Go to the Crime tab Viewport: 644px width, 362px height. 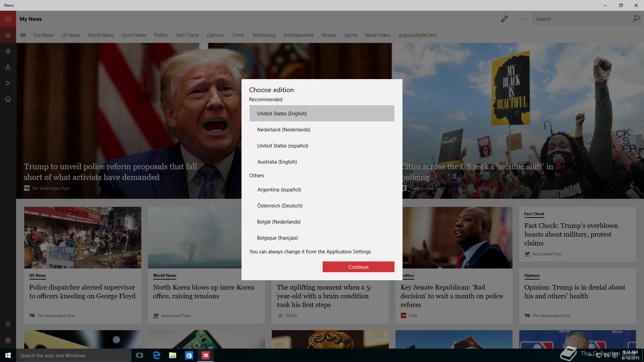point(237,35)
